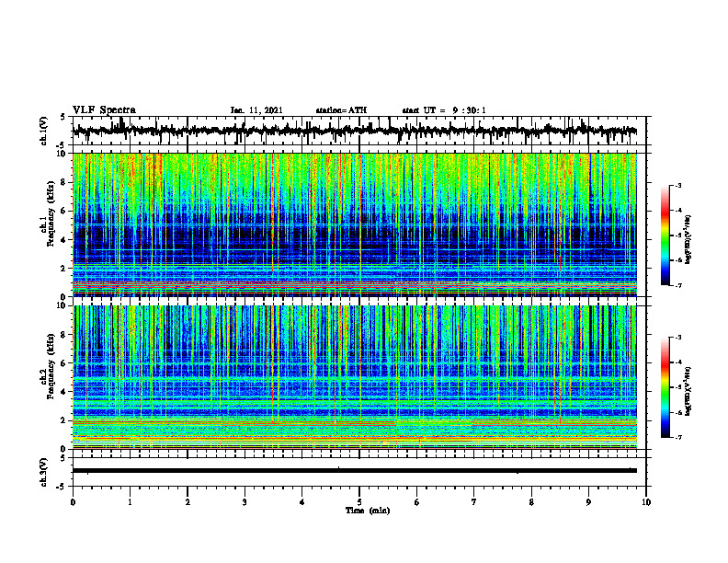The height and width of the screenshot is (563, 728).
Task: Click the "-3" tick on ch.1 colorbar
Action: pos(678,186)
